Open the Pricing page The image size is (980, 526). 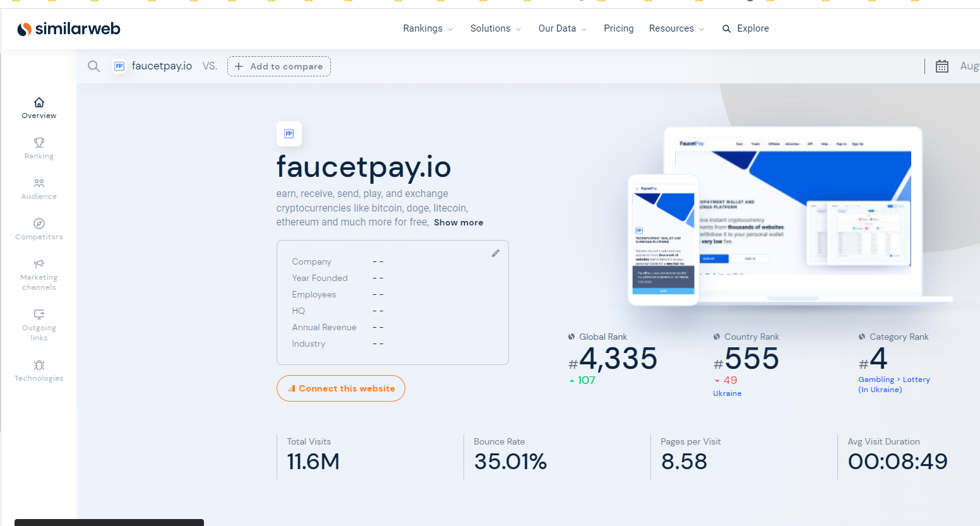pos(618,28)
